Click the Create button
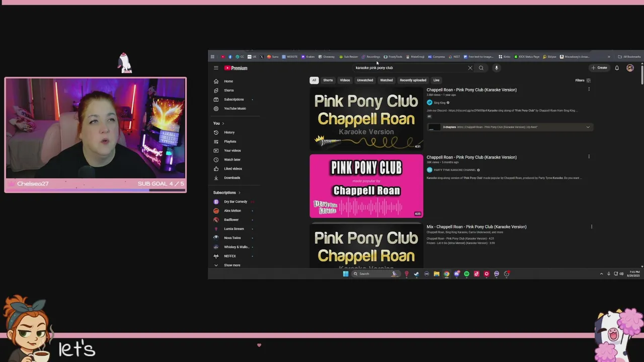Viewport: 644px width, 362px height. [x=599, y=68]
